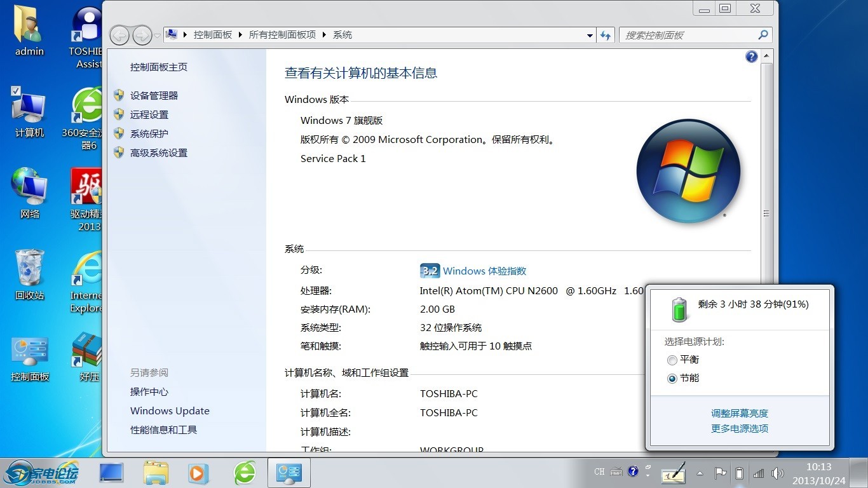Open the help question-mark icon in Control Panel
The width and height of the screenshot is (868, 488).
[x=752, y=57]
